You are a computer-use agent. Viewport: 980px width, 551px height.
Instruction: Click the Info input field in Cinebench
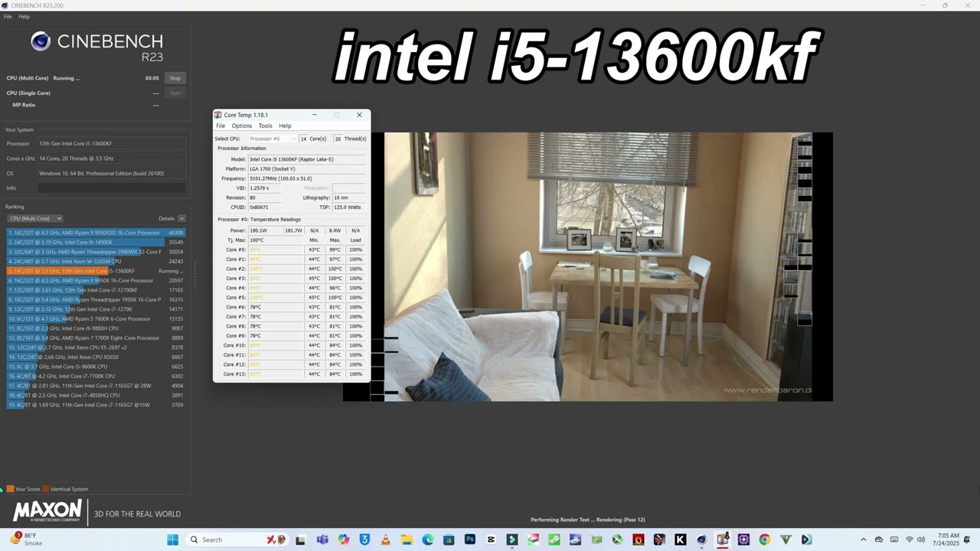tap(112, 188)
